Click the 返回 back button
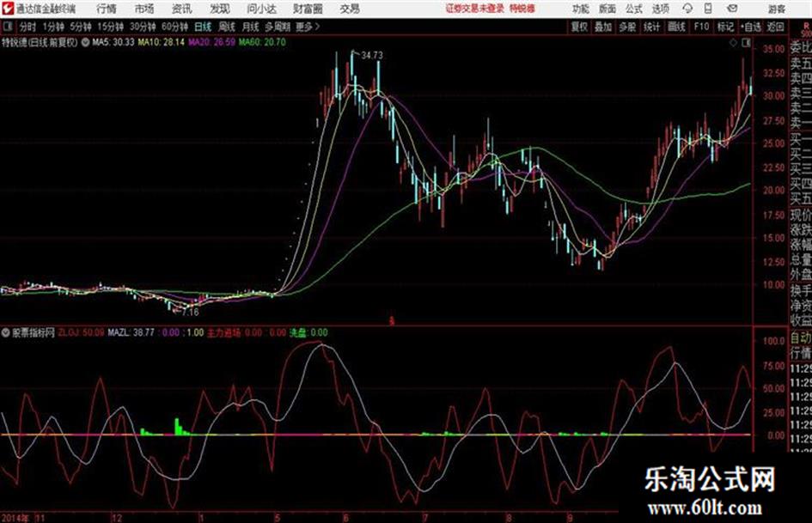Viewport: 812px width, 523px height. click(x=775, y=27)
